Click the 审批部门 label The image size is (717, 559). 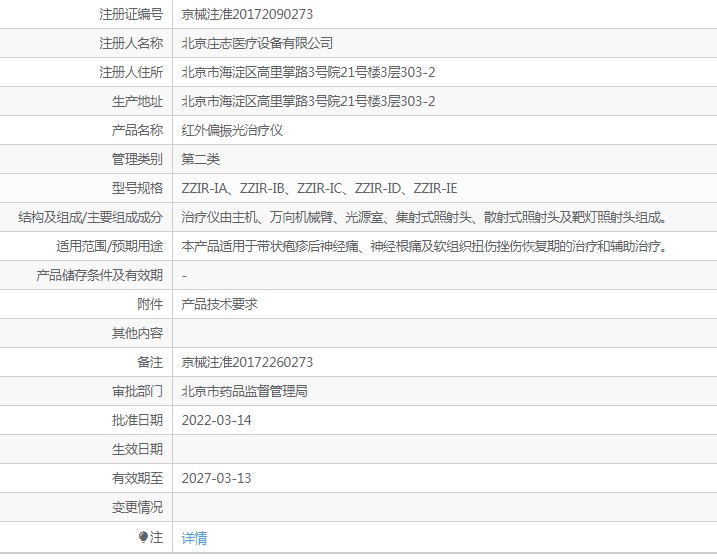[x=138, y=391]
